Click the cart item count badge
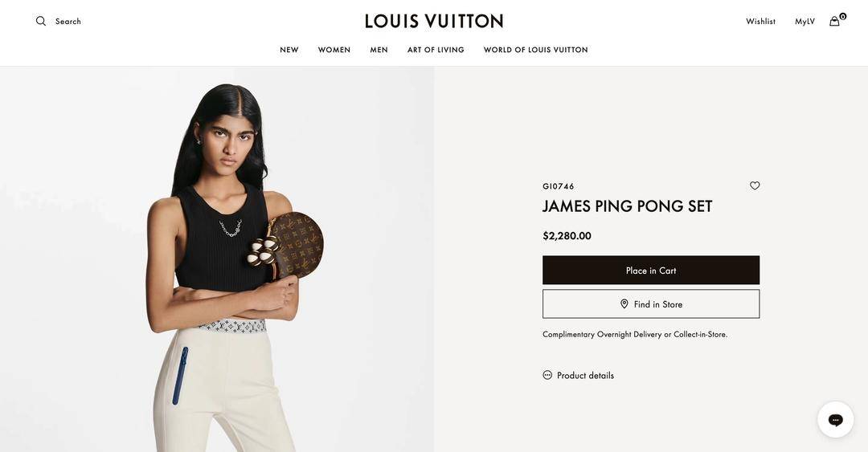Image resolution: width=868 pixels, height=452 pixels. [x=842, y=17]
